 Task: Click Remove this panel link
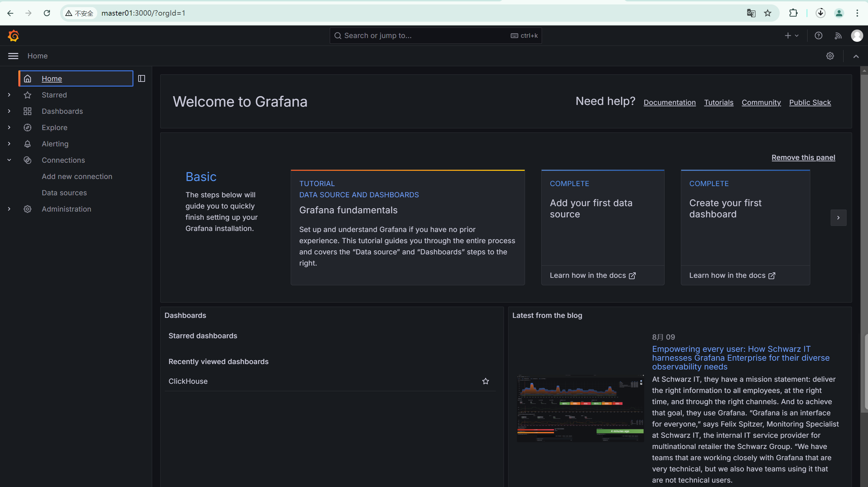point(803,157)
